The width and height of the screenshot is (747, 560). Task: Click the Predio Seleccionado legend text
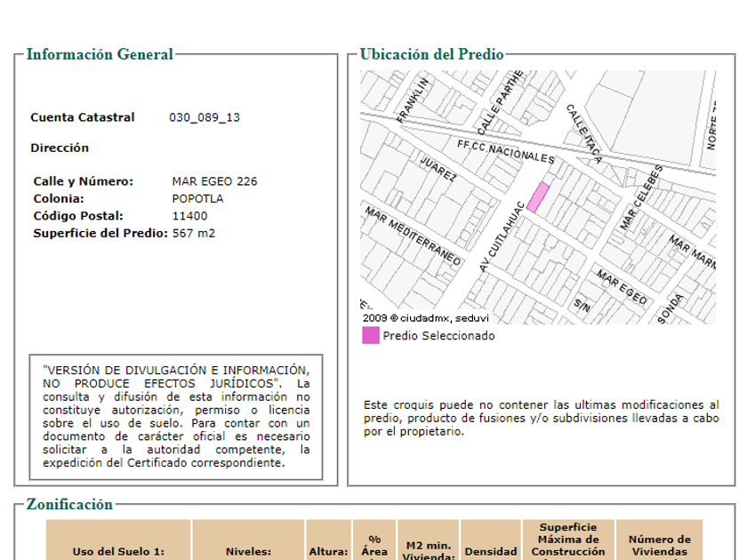(438, 336)
